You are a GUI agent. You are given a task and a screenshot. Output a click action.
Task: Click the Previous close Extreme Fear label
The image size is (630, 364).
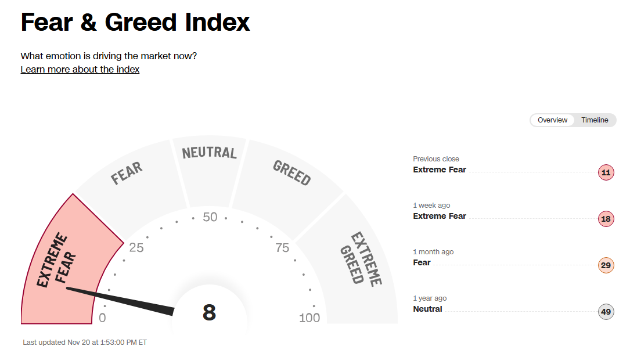click(440, 170)
